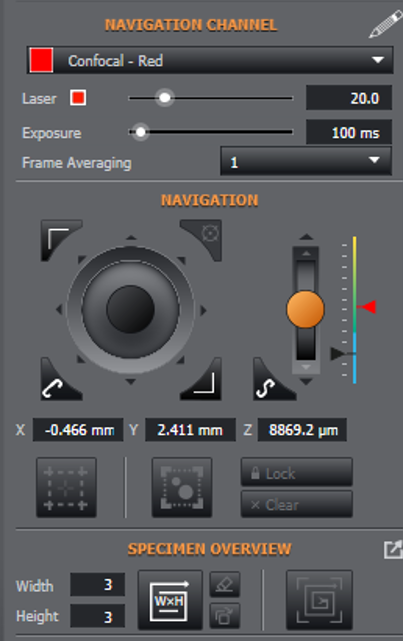Click the pencil edit icon beside Navigation Channel
Screen dimensions: 403x641
pos(385,25)
